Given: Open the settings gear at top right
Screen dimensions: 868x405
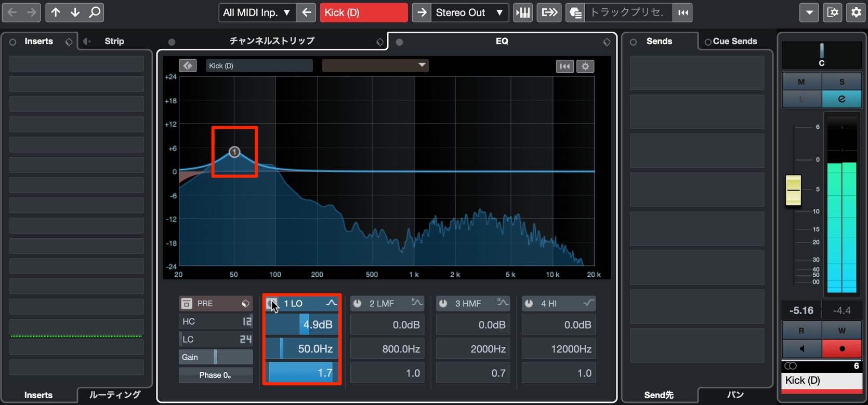Looking at the screenshot, I should pos(856,12).
